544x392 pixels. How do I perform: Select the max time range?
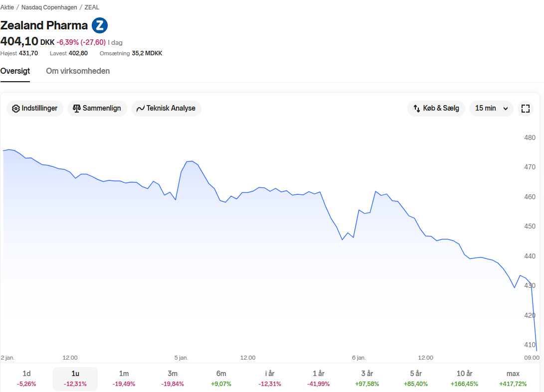tap(513, 379)
